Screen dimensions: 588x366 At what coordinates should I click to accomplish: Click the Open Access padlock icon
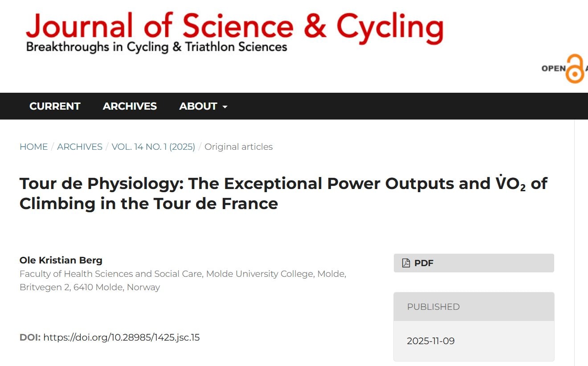[x=574, y=68]
